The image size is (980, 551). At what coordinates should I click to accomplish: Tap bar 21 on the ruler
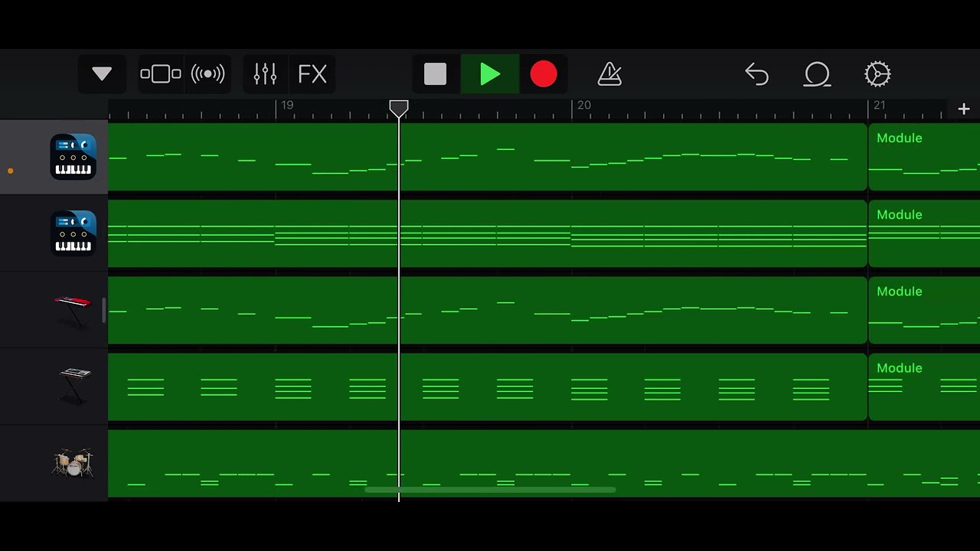pos(880,106)
